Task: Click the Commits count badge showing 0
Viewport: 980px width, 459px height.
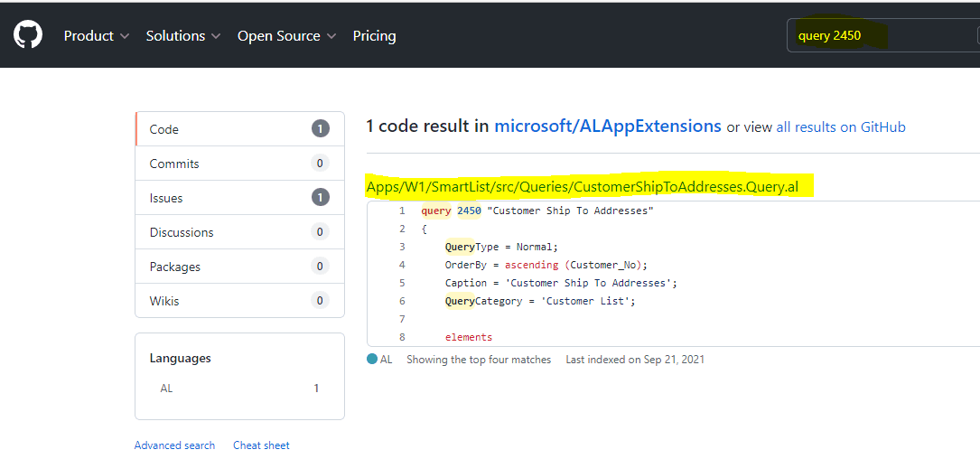Action: point(320,164)
